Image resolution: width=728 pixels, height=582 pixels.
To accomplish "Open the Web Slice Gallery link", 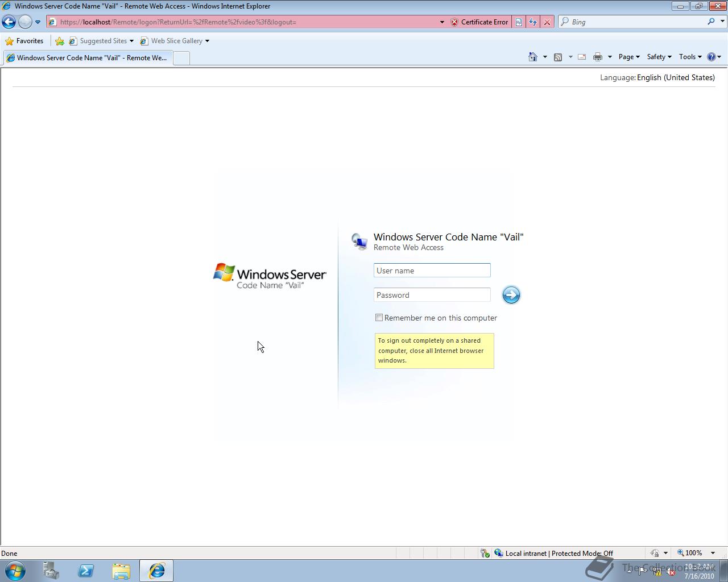I will 175,41.
